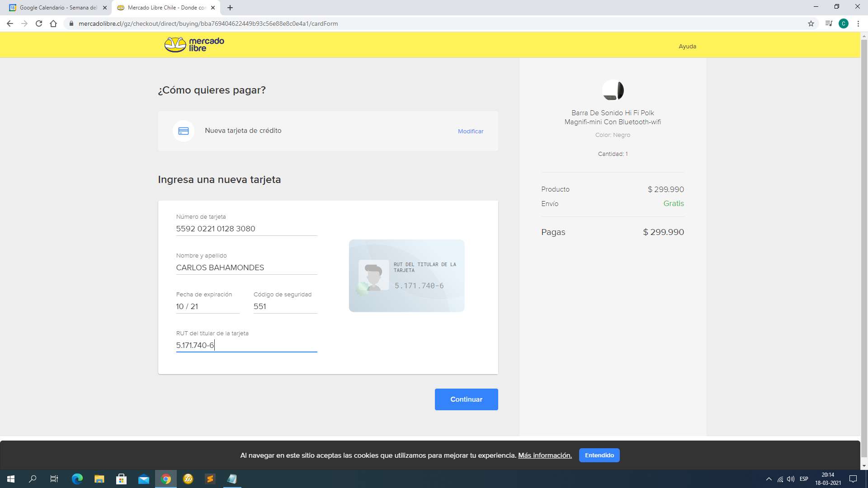Viewport: 868px width, 488px height.
Task: Click the credit card icon
Action: pyautogui.click(x=183, y=131)
